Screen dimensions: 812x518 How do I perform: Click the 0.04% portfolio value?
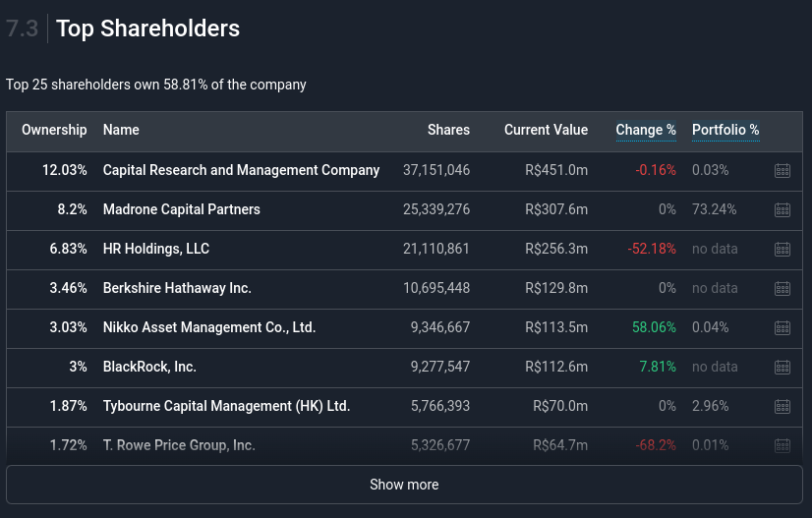711,327
